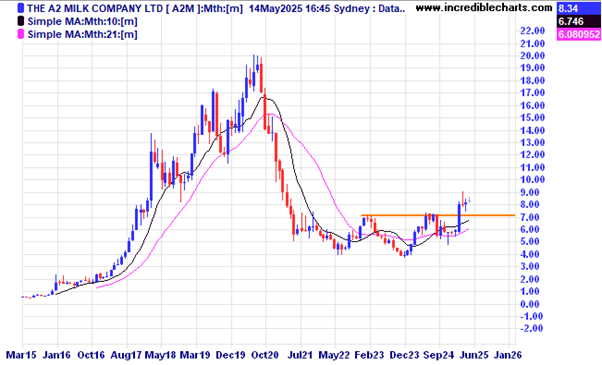Select the chart title THE A2 MILK COMPANY LTD
The width and height of the screenshot is (602, 365).
point(94,8)
